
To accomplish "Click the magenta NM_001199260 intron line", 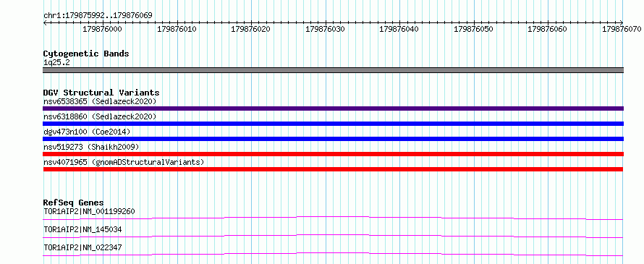I will [x=333, y=218].
